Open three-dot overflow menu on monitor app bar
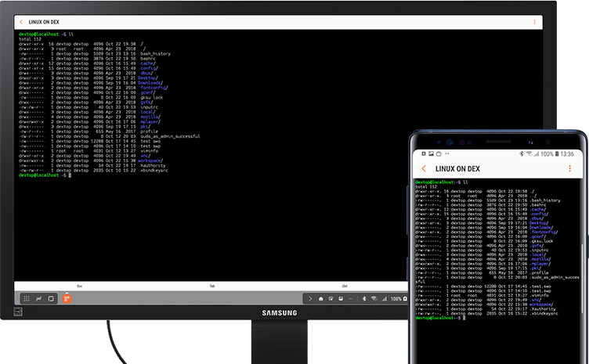Image resolution: width=589 pixels, height=364 pixels. click(534, 22)
